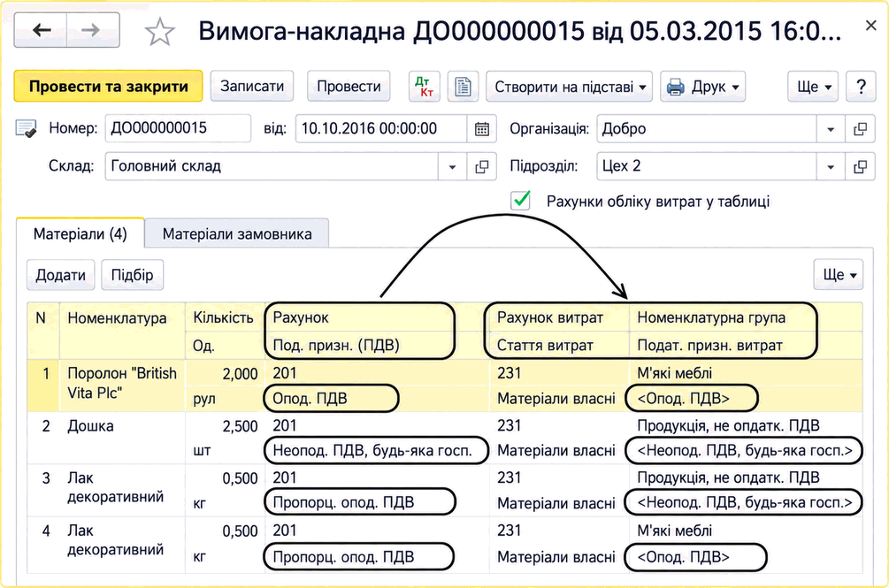Open the Друк print dropdown
Viewport: 889px width, 588px height.
702,86
